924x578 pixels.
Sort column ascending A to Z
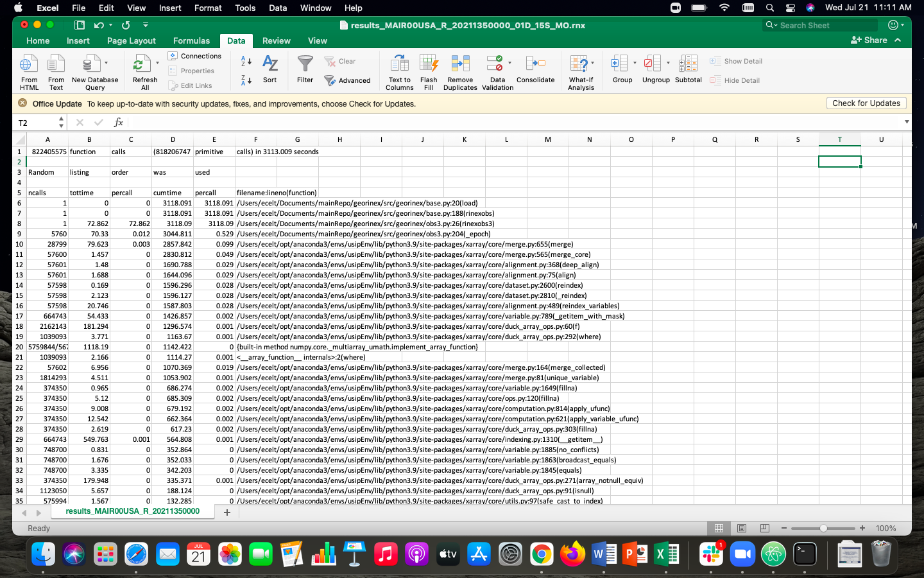[246, 61]
